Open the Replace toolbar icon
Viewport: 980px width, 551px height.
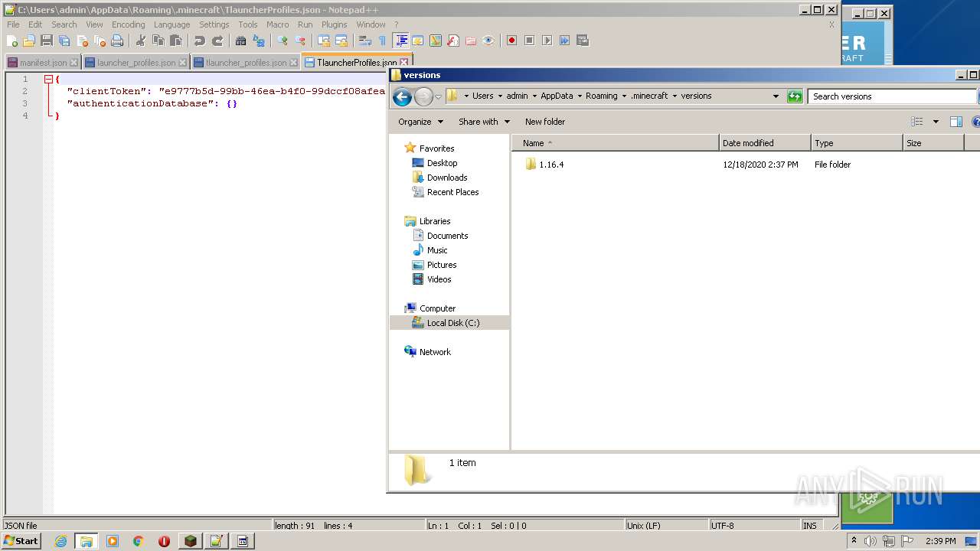tap(259, 41)
